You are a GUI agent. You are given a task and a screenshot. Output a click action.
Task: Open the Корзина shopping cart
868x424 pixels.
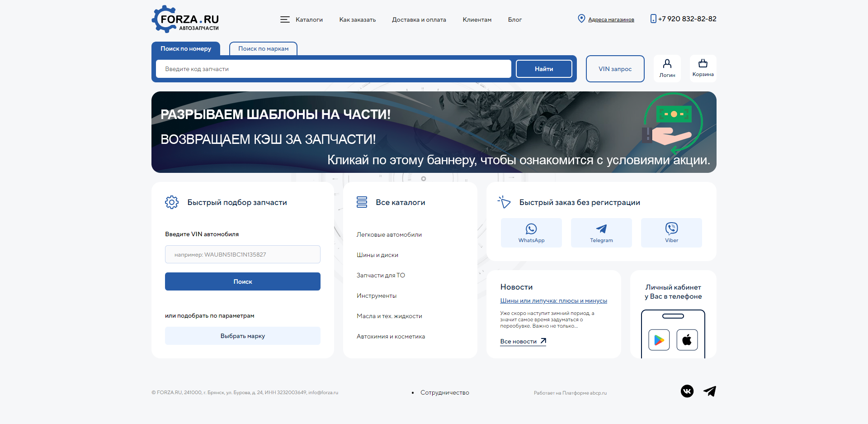[x=703, y=68]
